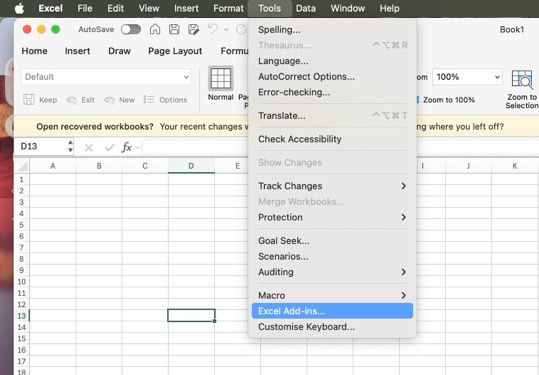Open the Edit menu in menu bar

(115, 8)
